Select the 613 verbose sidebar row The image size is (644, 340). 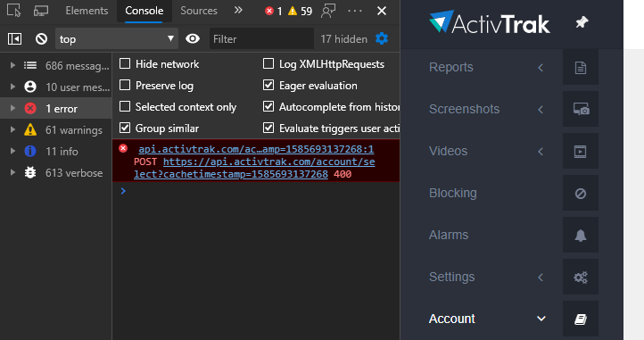[56, 172]
